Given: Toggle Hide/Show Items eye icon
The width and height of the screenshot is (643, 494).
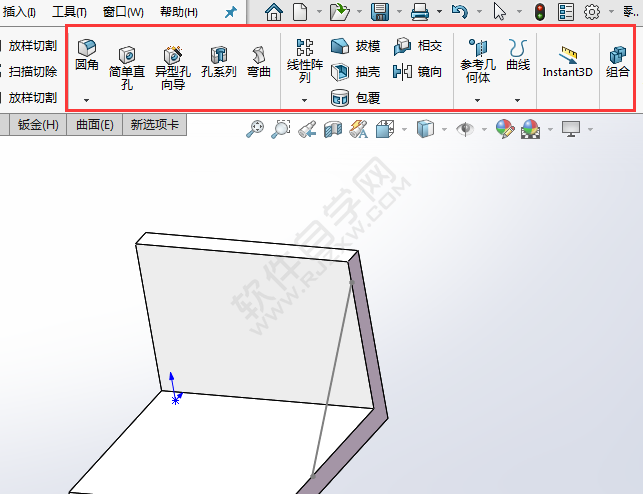Looking at the screenshot, I should tap(465, 129).
